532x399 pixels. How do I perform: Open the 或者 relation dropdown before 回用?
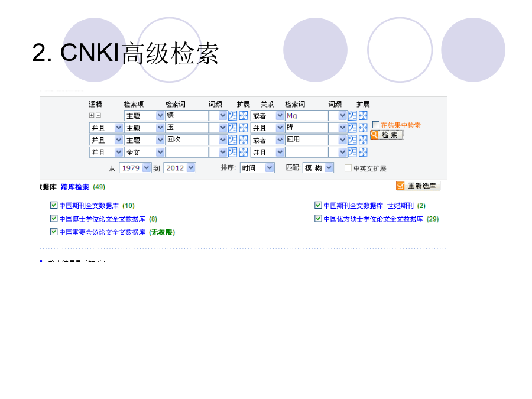(267, 140)
